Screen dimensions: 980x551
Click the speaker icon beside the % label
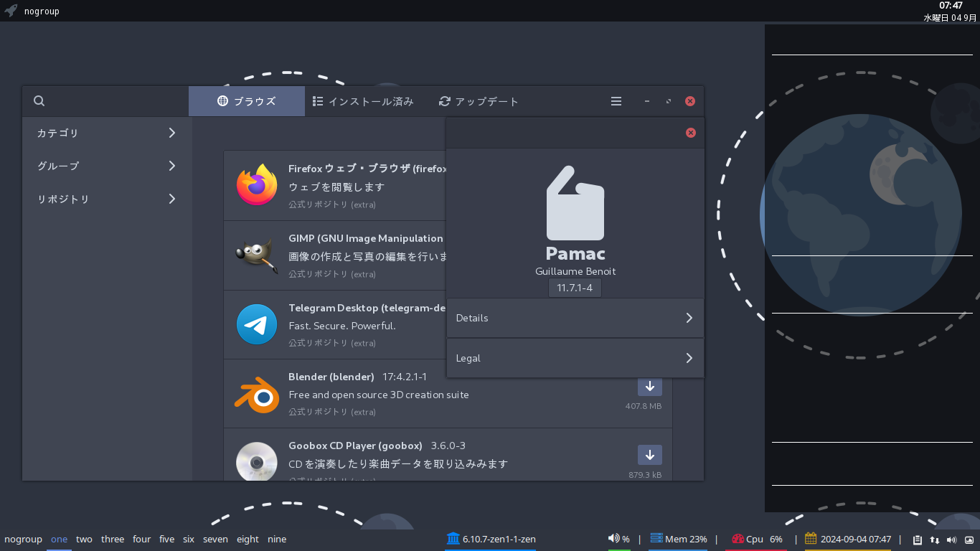(613, 539)
